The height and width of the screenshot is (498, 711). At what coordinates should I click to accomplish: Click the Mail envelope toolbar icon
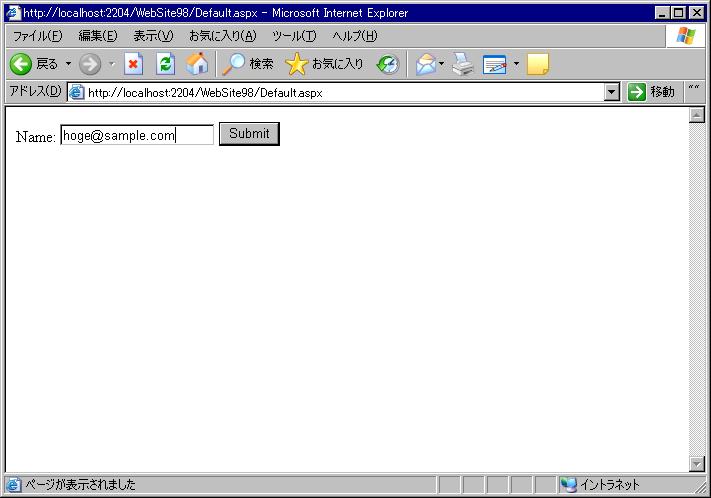[x=425, y=64]
